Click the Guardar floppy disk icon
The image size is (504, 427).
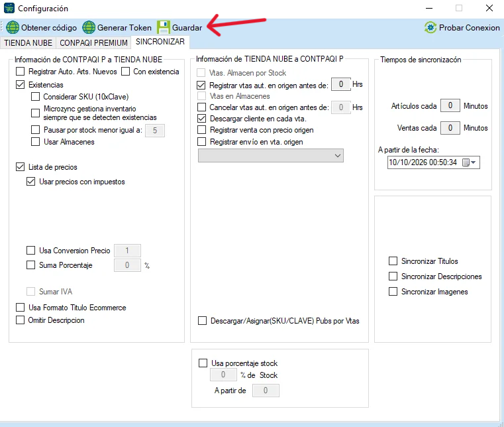point(164,27)
